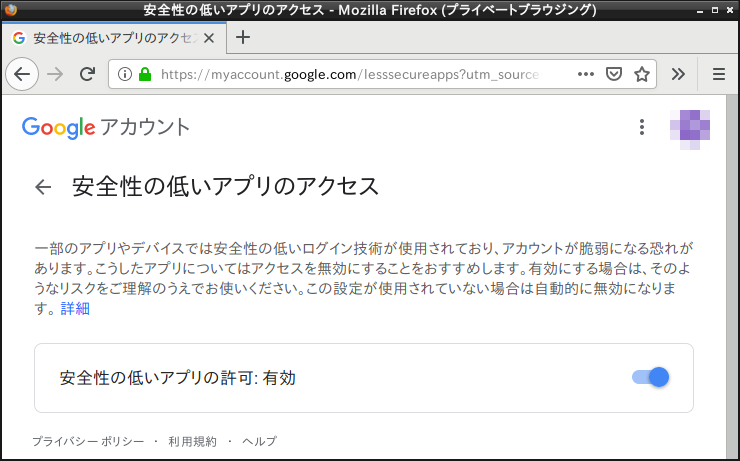The width and height of the screenshot is (740, 461).
Task: Open page actions three-dot menu in URL bar
Action: tap(586, 74)
